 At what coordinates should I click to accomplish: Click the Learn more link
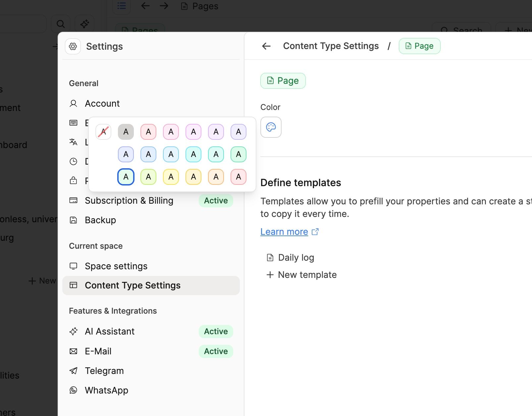284,232
